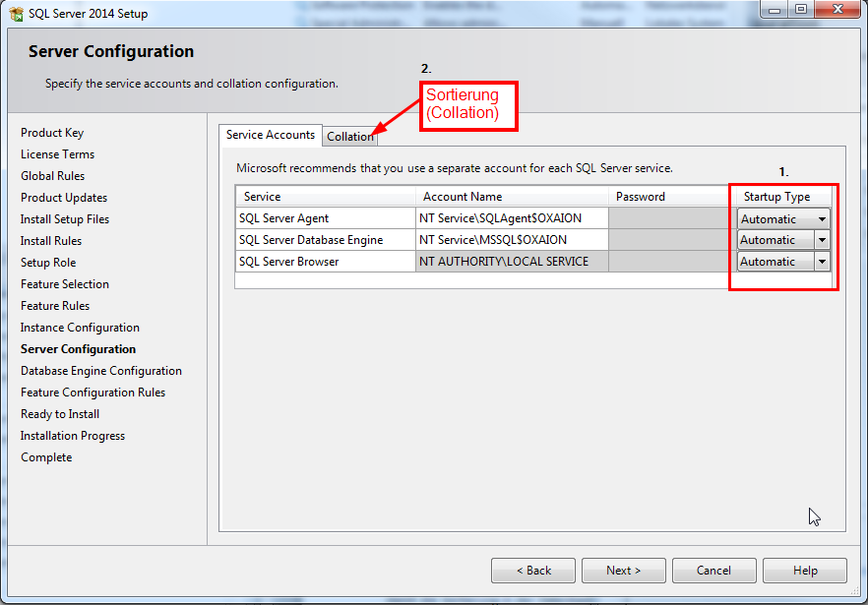The width and height of the screenshot is (868, 605).
Task: Minimize the SQL Server 2014 Setup window
Action: (x=773, y=10)
